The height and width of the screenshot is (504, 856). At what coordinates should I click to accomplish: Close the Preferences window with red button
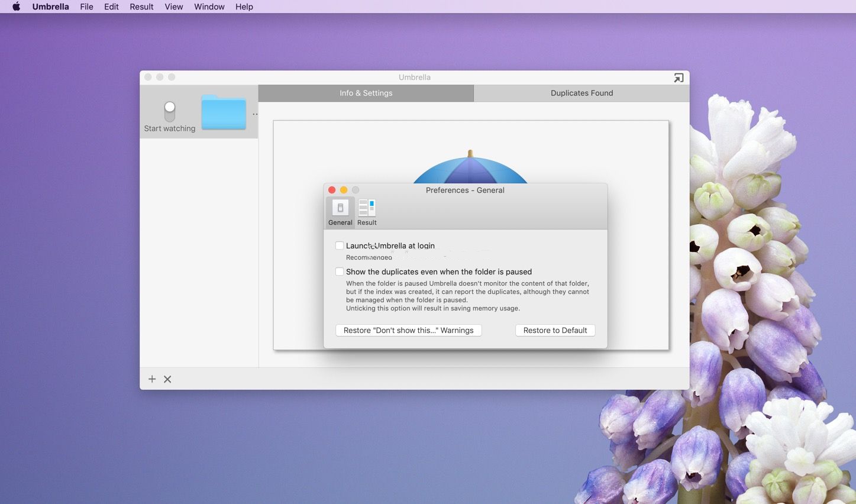(x=332, y=190)
